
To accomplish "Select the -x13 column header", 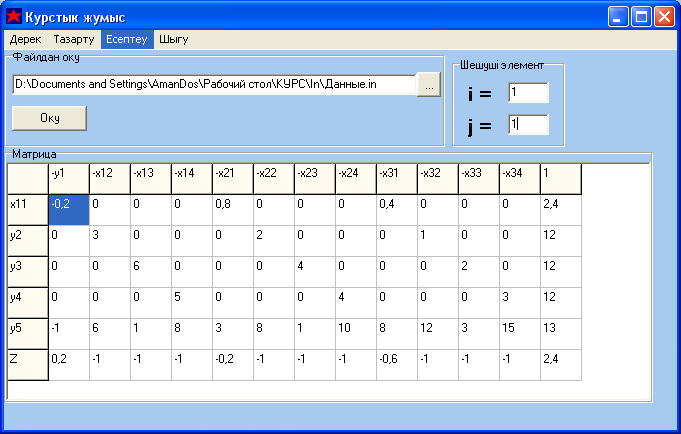I will click(151, 179).
